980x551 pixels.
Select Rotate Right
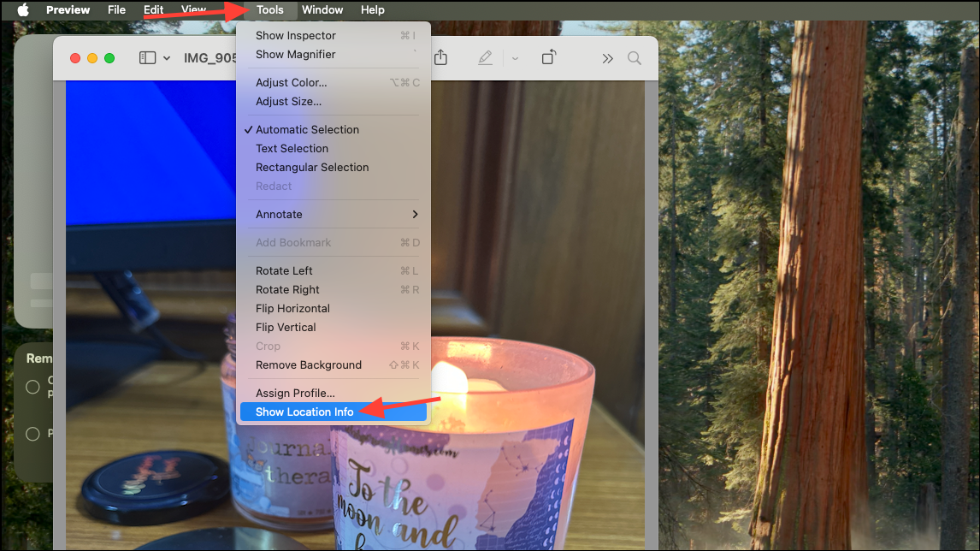334,289
